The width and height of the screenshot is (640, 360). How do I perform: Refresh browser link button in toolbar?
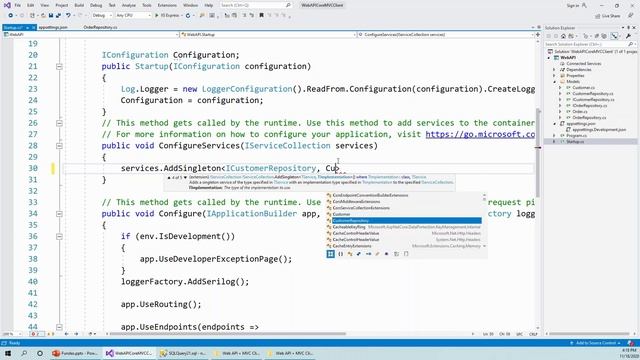(188, 16)
